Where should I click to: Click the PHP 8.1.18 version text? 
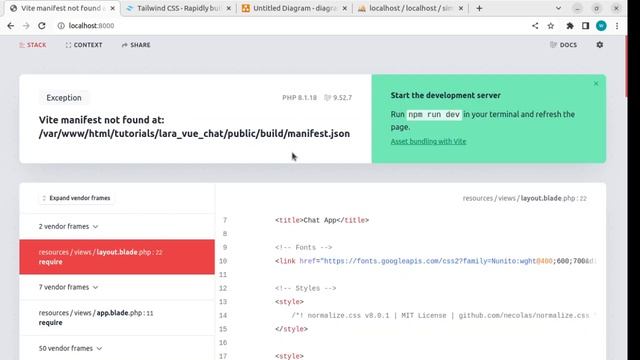299,98
